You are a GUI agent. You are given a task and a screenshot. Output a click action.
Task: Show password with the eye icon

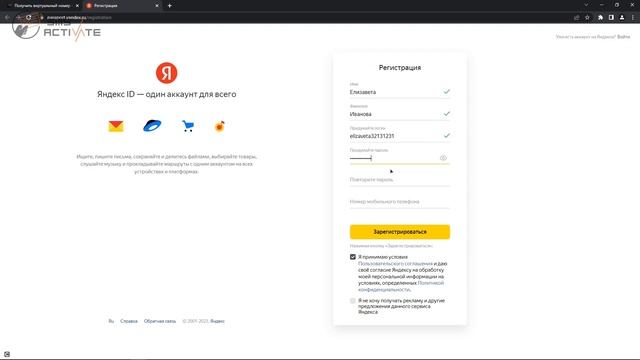443,158
